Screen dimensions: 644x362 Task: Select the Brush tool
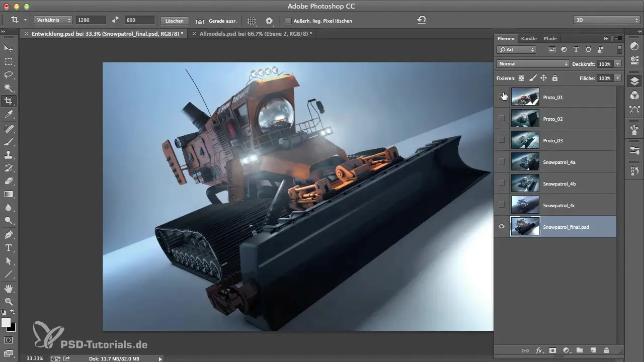click(x=9, y=142)
